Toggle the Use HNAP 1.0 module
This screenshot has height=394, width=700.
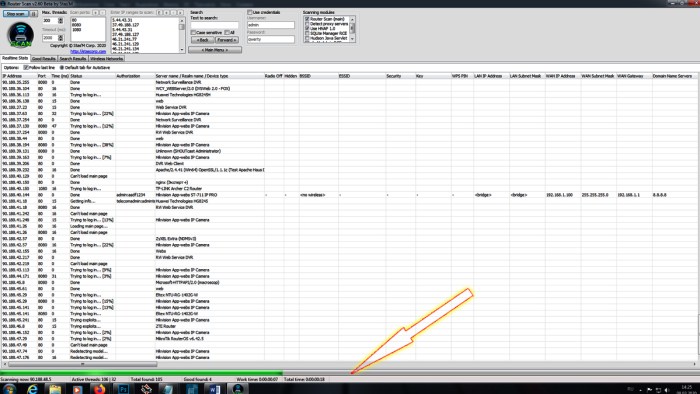click(x=307, y=29)
